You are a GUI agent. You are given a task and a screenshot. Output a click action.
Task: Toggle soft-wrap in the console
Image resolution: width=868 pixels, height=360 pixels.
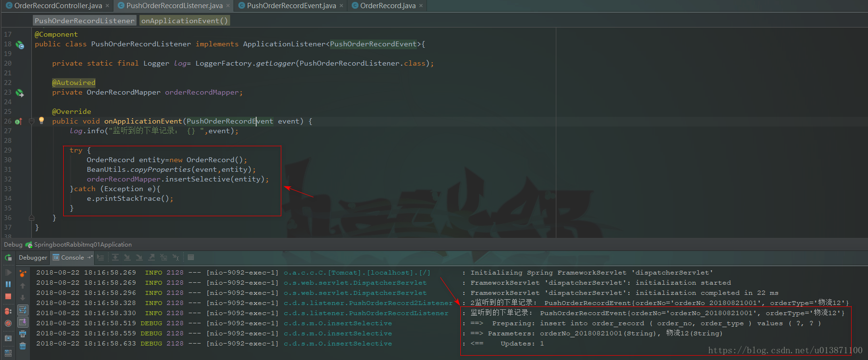[x=23, y=310]
